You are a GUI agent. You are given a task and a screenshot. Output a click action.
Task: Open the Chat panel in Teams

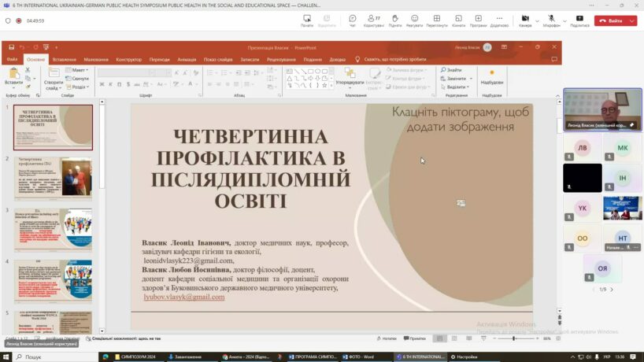click(353, 18)
